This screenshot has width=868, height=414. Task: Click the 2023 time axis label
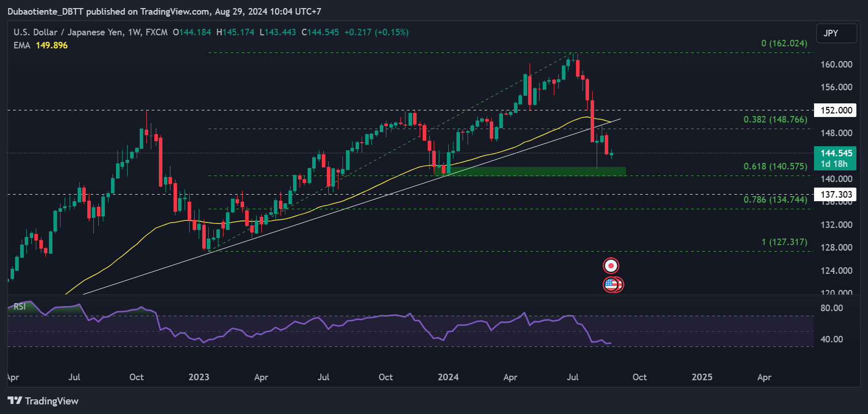[x=199, y=377]
